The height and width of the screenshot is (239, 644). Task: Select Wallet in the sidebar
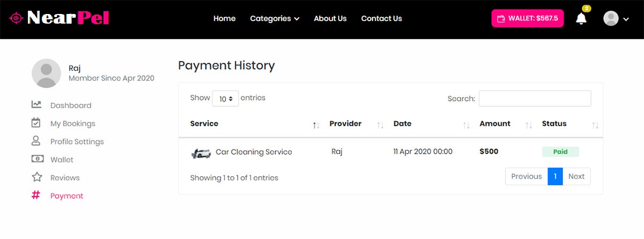[x=62, y=160]
